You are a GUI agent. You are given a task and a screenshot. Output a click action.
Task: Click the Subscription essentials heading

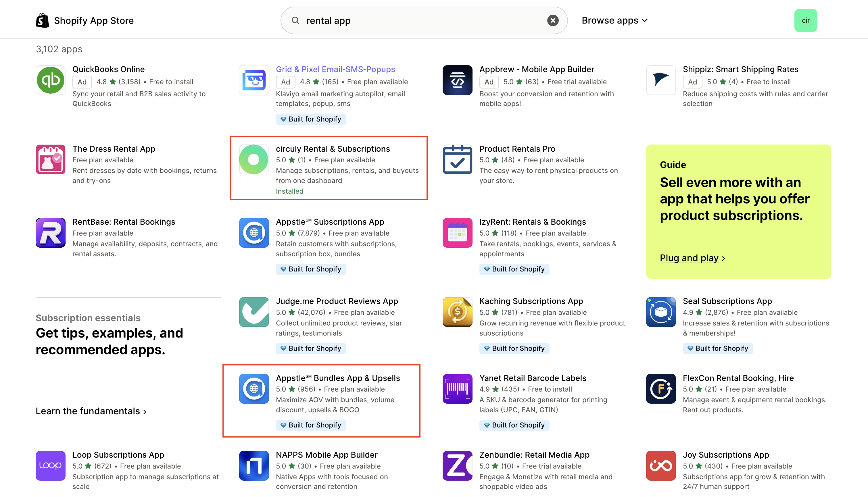pyautogui.click(x=88, y=318)
